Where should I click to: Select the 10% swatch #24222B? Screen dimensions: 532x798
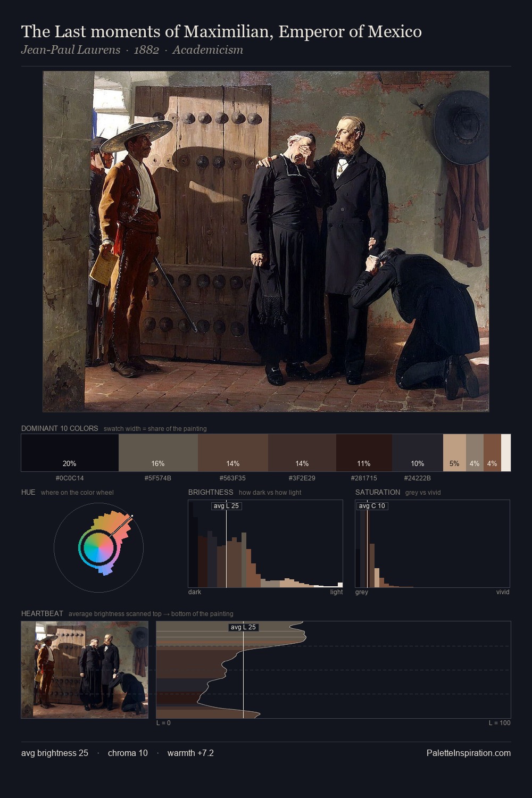(x=418, y=453)
